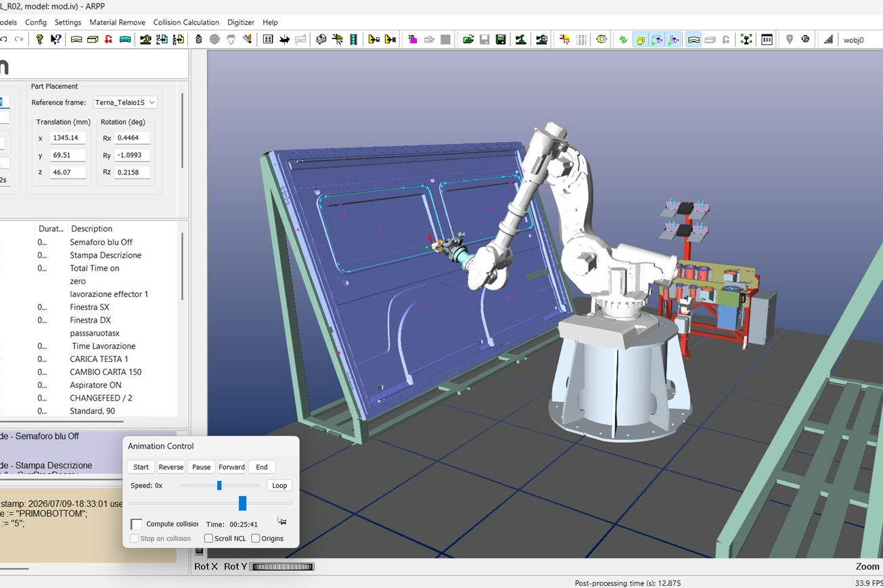This screenshot has width=883, height=588.
Task: Click the Forward animation button
Action: coord(231,467)
